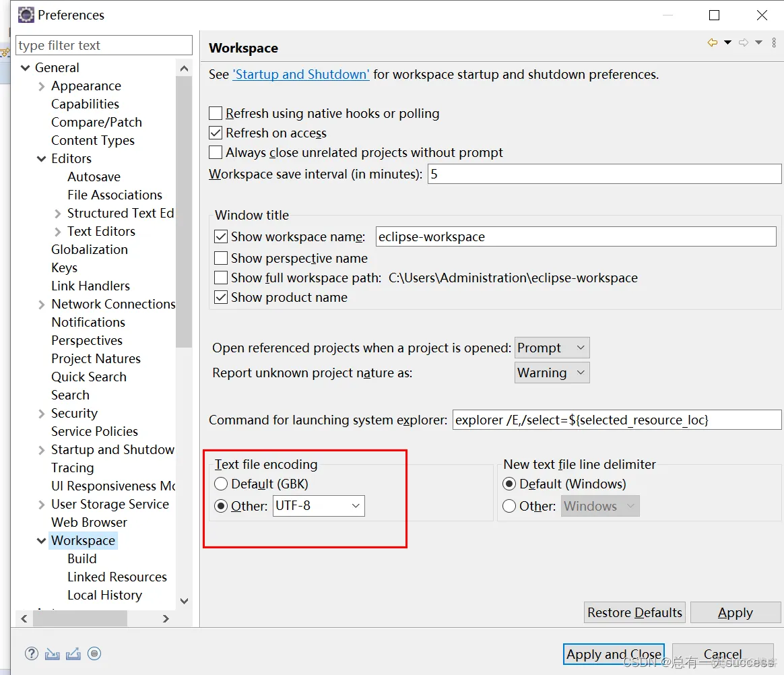Screen dimensions: 784x675
Task: Click the back navigation arrow icon
Action: coord(713,42)
